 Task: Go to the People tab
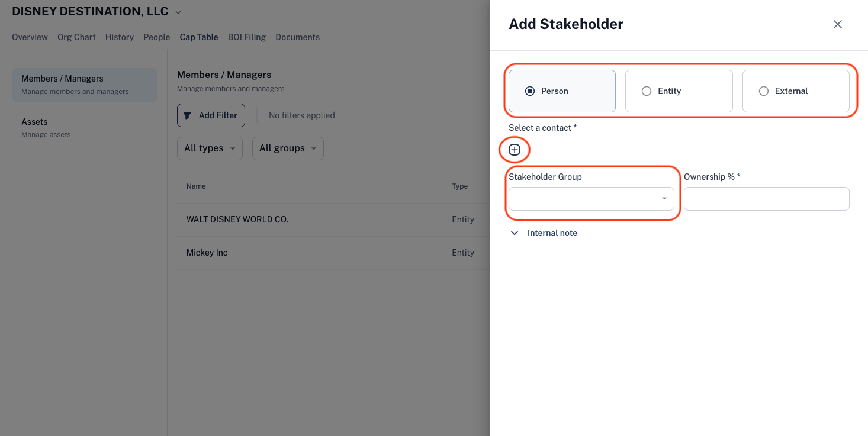pos(156,37)
